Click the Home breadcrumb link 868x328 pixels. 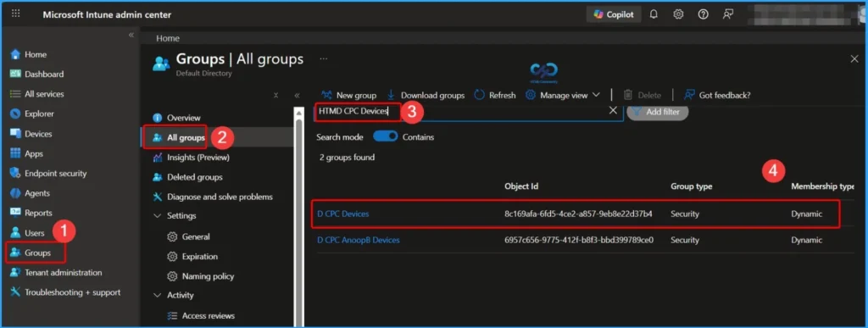[168, 38]
